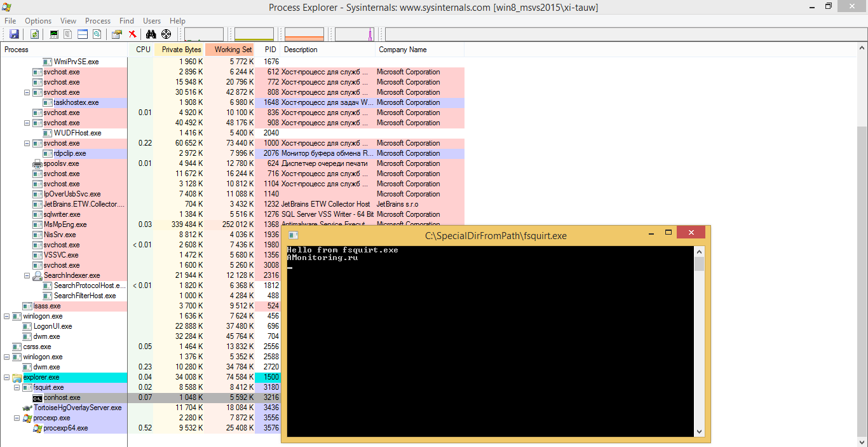The width and height of the screenshot is (868, 447).
Task: Click the procexp.exe process icon
Action: [27, 418]
